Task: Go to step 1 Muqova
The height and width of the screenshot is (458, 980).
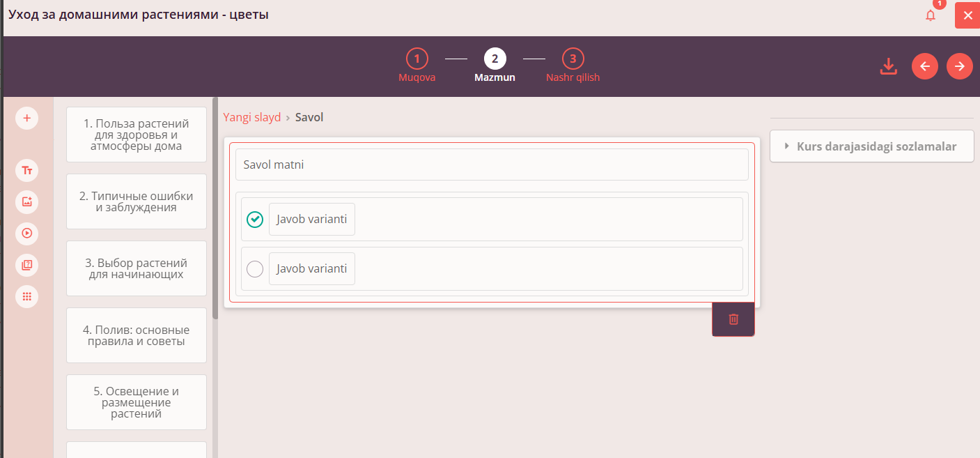Action: [x=417, y=66]
